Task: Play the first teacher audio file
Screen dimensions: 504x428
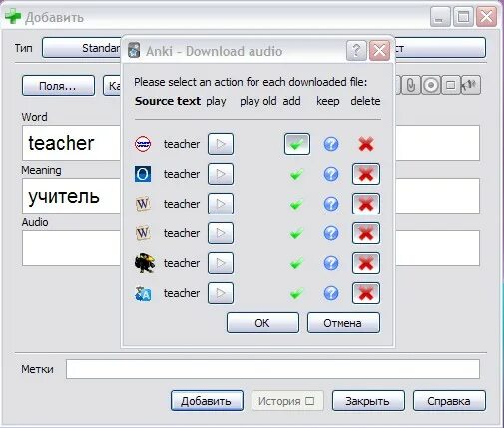Action: pyautogui.click(x=221, y=144)
